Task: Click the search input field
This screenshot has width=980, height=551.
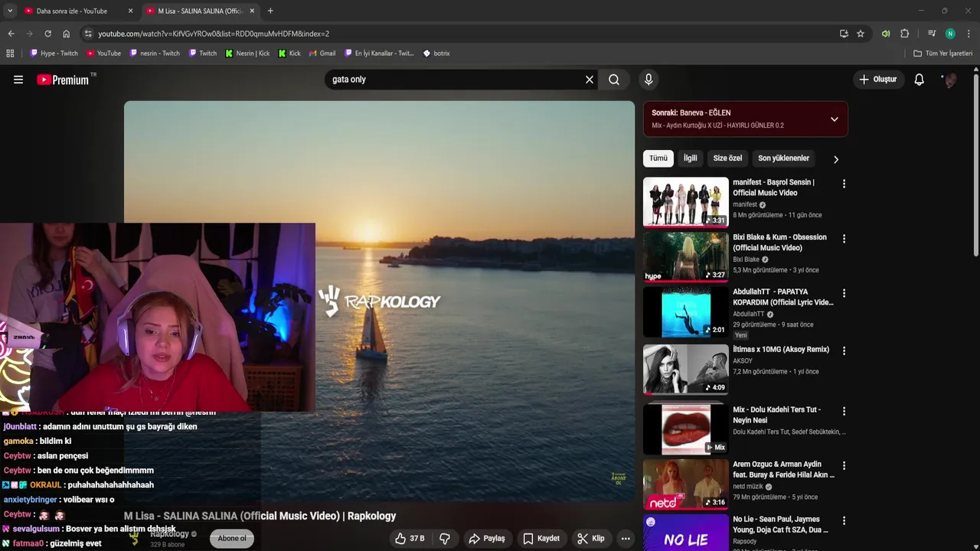Action: pos(456,80)
